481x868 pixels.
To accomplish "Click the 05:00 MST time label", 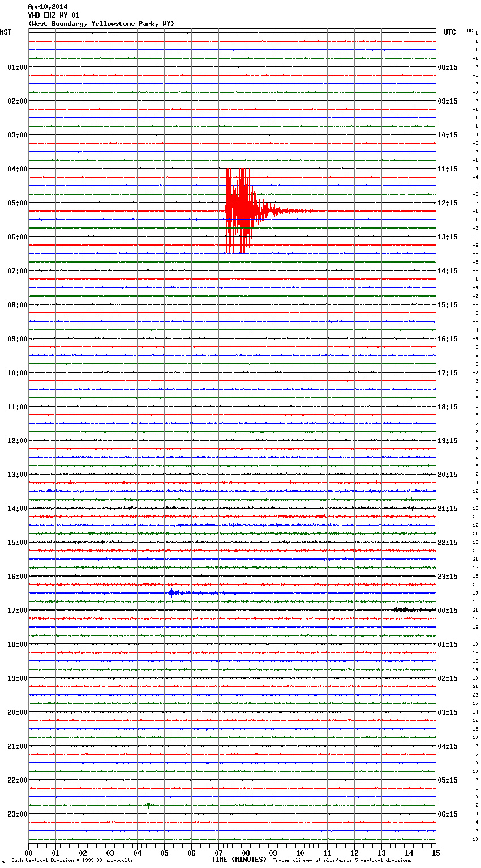I will 18,203.
